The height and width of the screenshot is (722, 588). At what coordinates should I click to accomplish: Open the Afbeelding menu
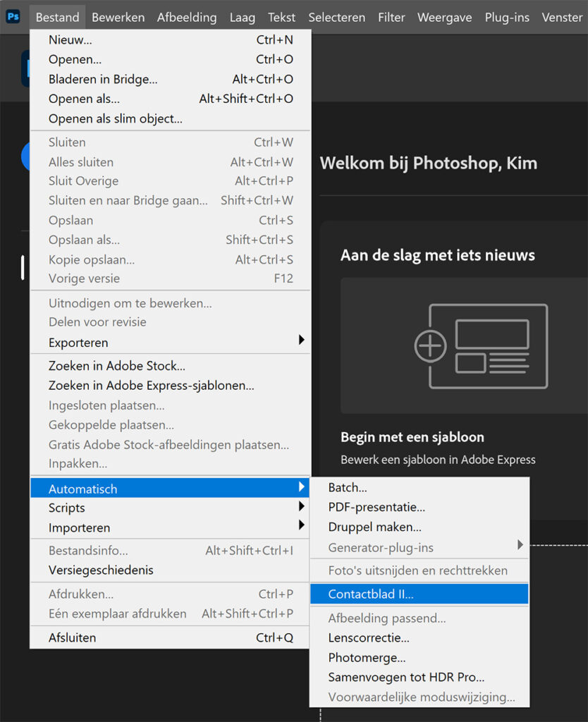[187, 17]
